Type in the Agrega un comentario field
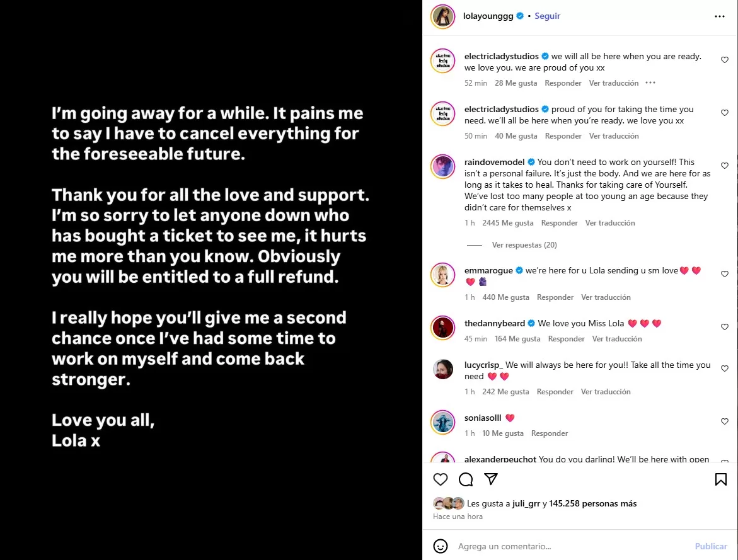 click(x=567, y=547)
